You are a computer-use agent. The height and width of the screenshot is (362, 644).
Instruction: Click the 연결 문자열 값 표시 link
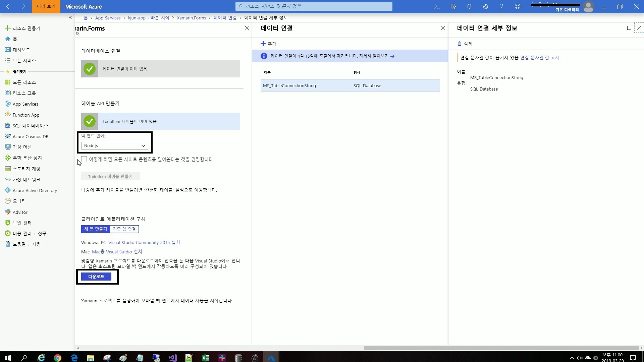tap(540, 58)
